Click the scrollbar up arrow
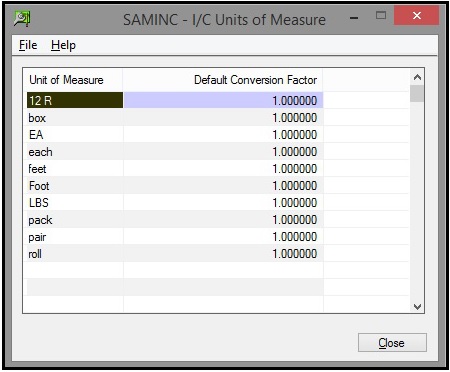The width and height of the screenshot is (450, 372). click(x=417, y=78)
